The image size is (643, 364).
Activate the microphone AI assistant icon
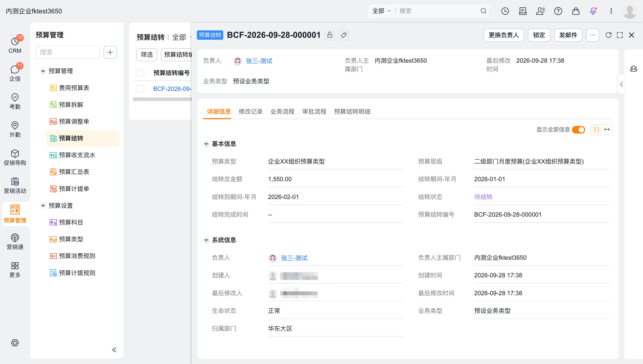tap(593, 11)
